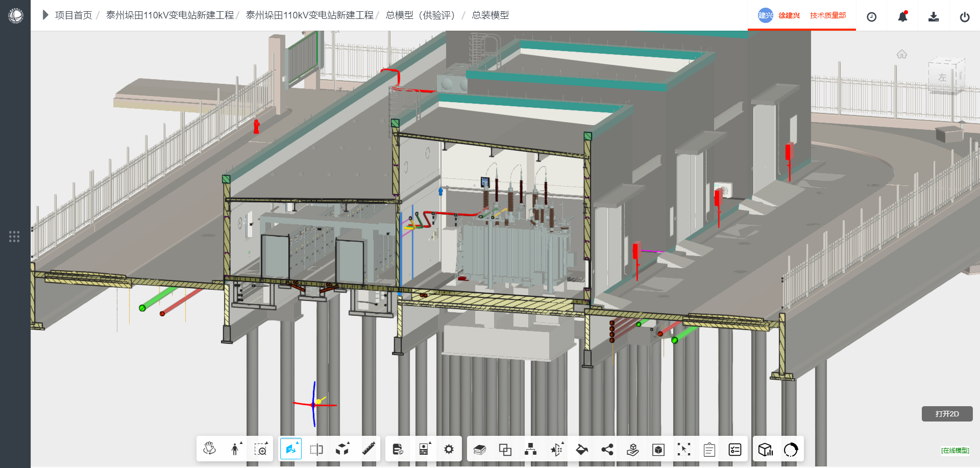This screenshot has width=980, height=468.
Task: Click the hierarchy tree structure icon
Action: click(530, 449)
